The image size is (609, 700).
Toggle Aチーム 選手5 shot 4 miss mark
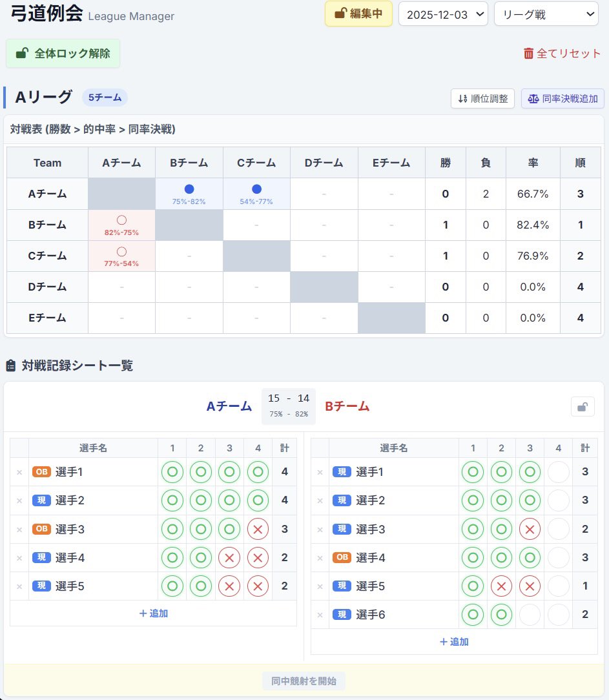258,586
